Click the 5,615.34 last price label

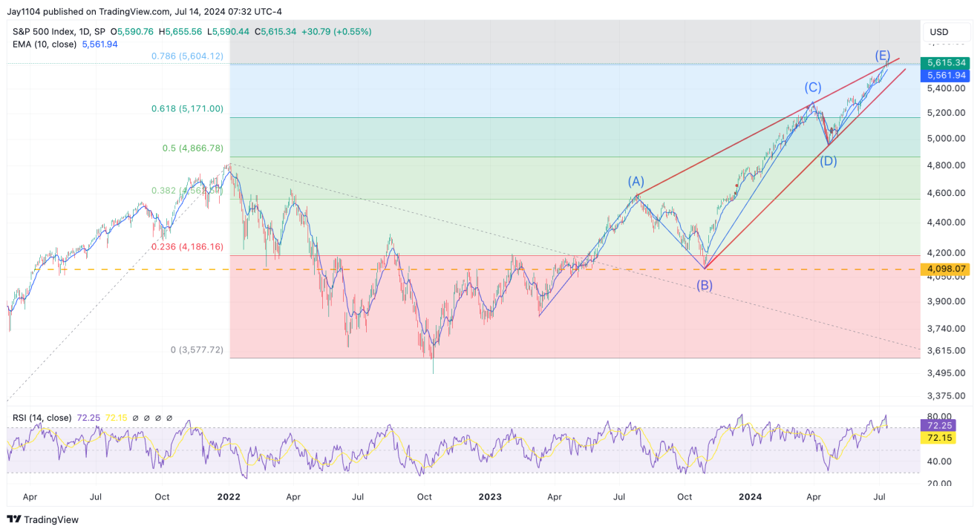[x=945, y=63]
